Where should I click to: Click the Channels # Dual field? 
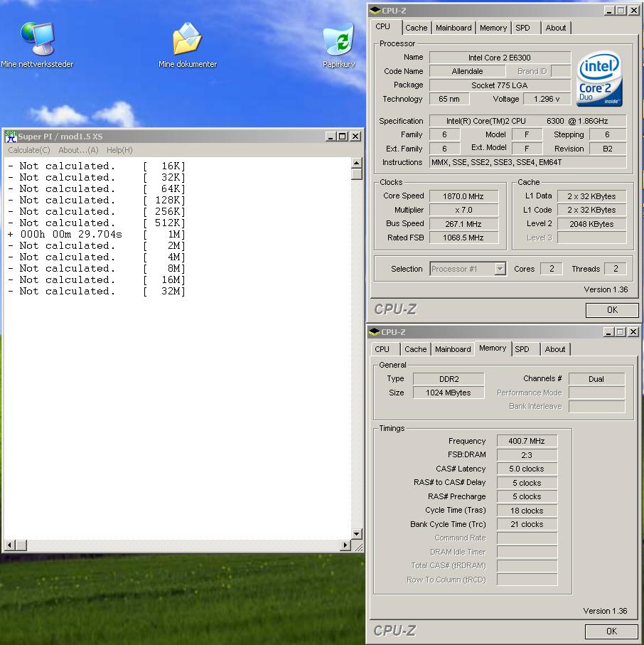[x=596, y=379]
